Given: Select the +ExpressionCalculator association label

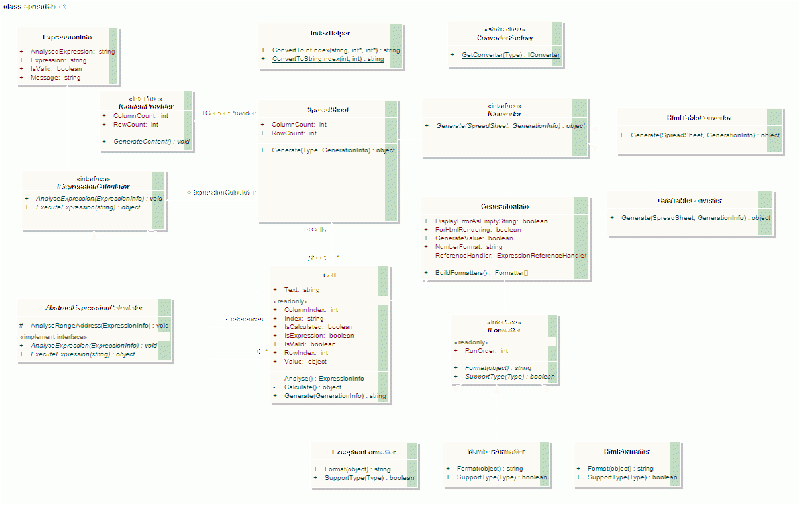Looking at the screenshot, I should point(219,191).
